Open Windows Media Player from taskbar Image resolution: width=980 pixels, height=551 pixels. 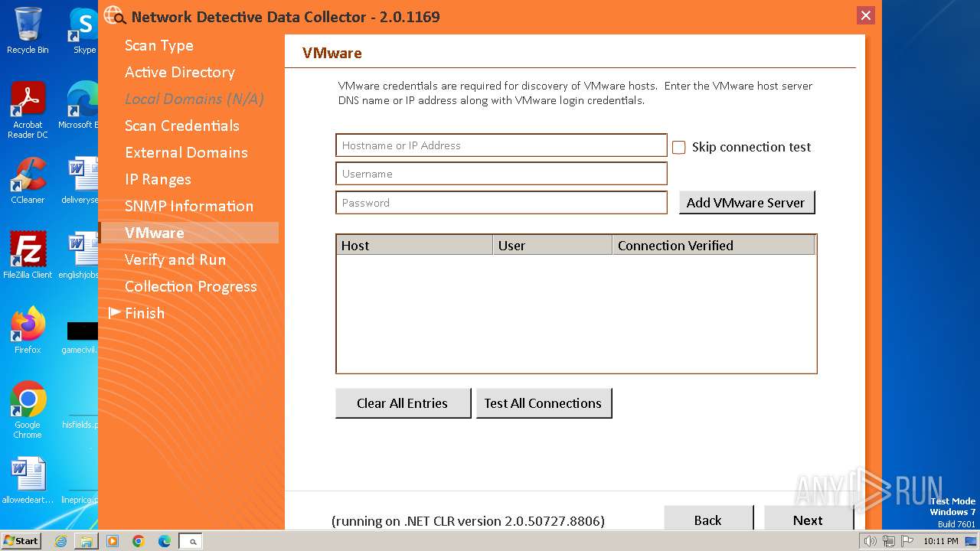[113, 541]
